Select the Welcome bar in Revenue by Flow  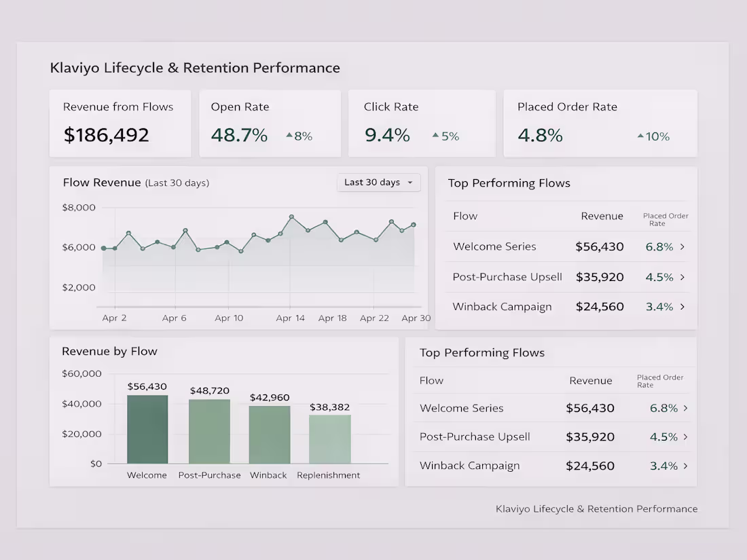click(x=147, y=429)
